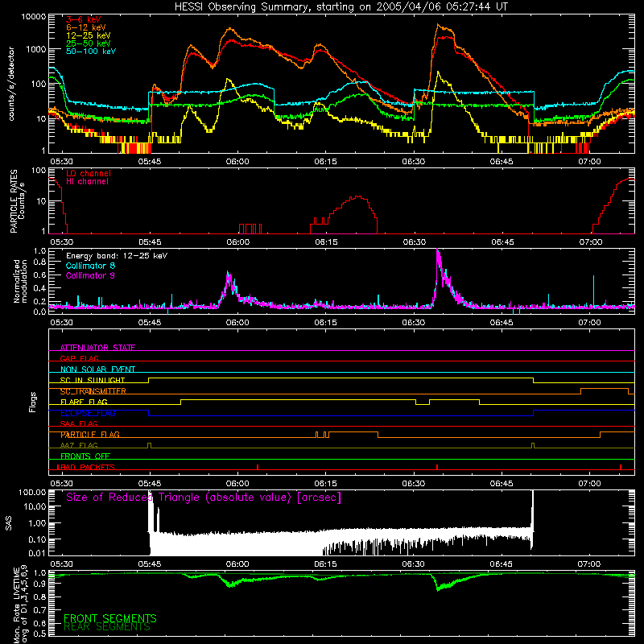Select the '6-12 keV' legend label
Viewport: 644px width, 644px height.
[86, 27]
